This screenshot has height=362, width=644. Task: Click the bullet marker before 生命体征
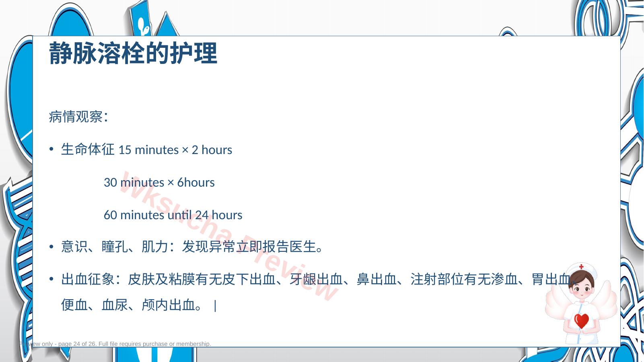[51, 150]
